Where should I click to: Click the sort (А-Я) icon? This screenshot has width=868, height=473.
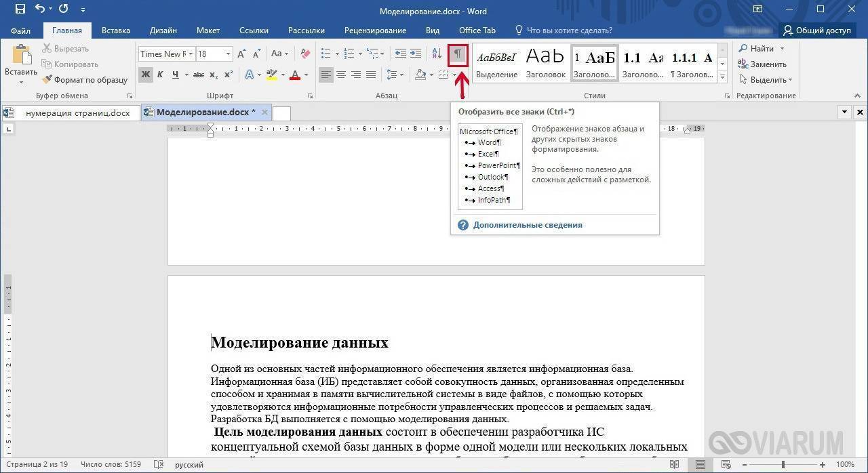tap(437, 54)
